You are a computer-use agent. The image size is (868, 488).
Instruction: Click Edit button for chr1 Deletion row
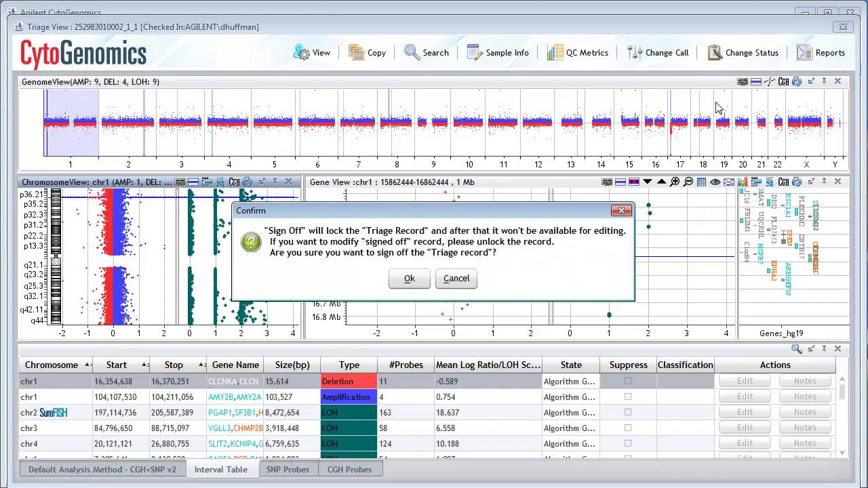pos(745,381)
